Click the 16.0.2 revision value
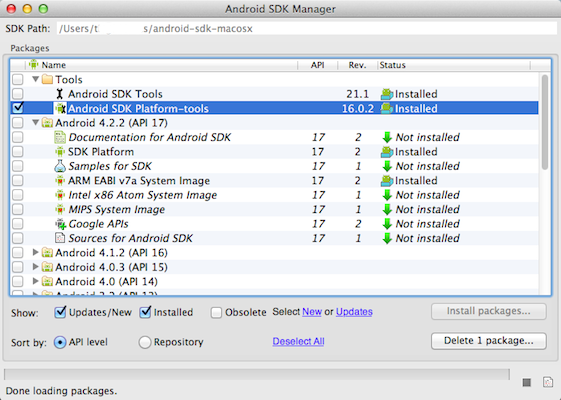 357,108
